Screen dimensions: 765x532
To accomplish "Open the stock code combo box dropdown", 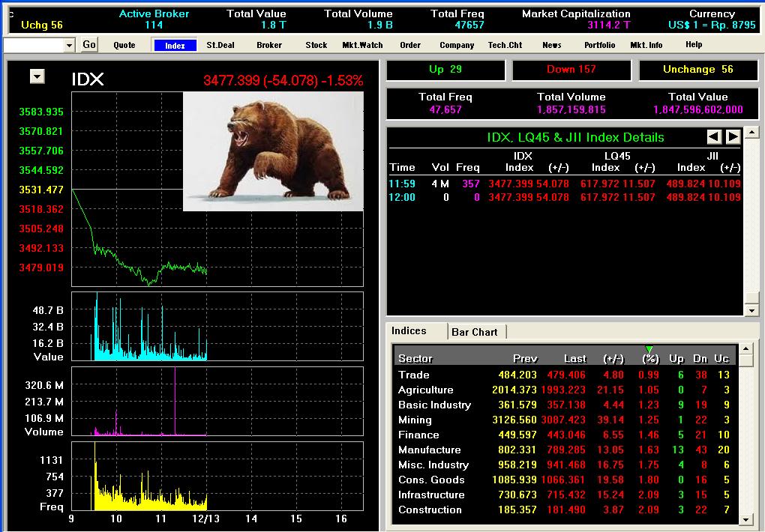I will (x=69, y=46).
